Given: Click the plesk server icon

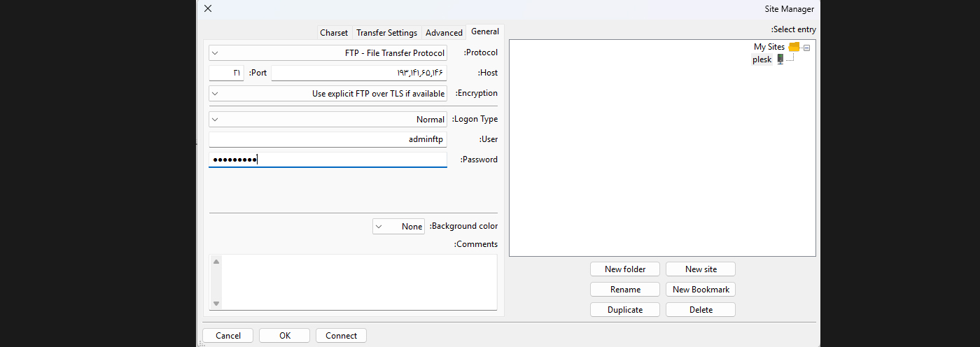Looking at the screenshot, I should coord(780,59).
